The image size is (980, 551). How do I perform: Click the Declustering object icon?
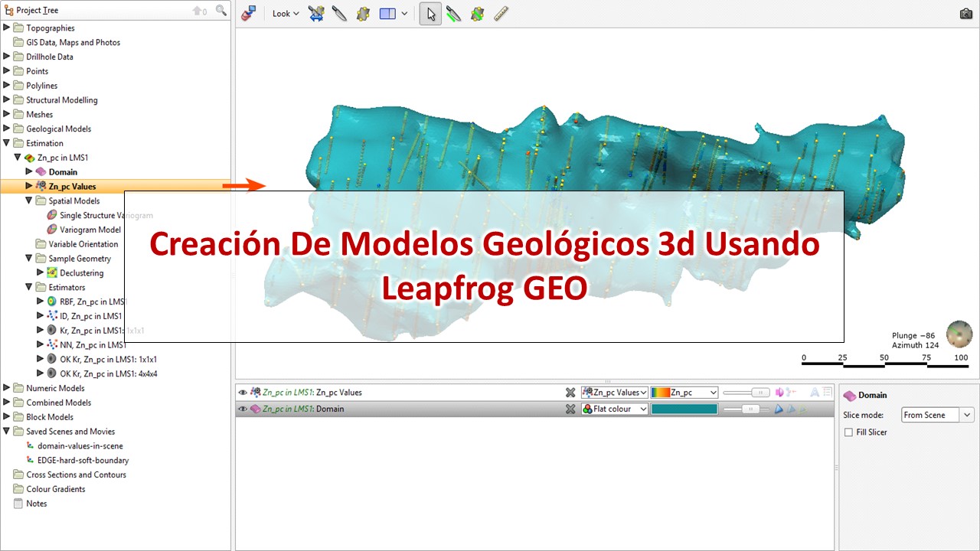click(x=52, y=273)
